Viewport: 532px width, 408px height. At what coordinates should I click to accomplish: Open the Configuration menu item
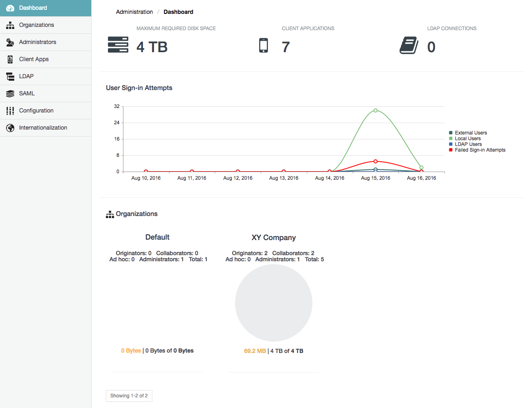[x=36, y=110]
